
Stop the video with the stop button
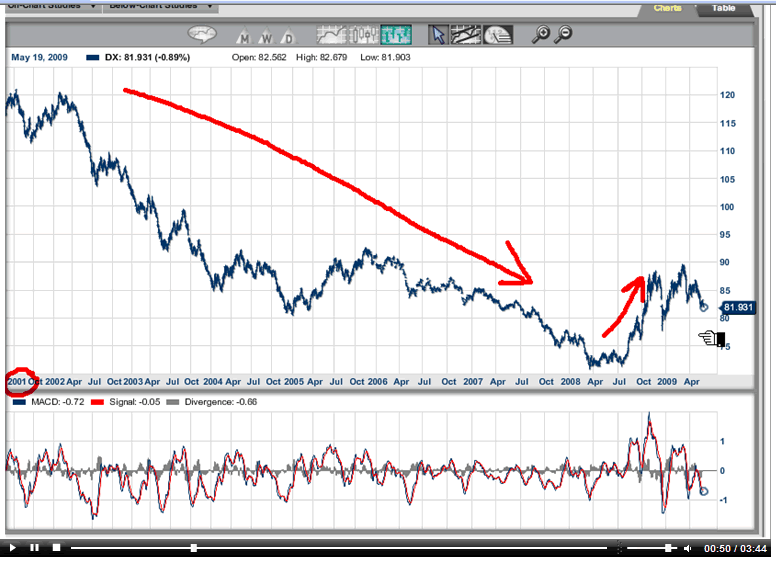[x=57, y=548]
